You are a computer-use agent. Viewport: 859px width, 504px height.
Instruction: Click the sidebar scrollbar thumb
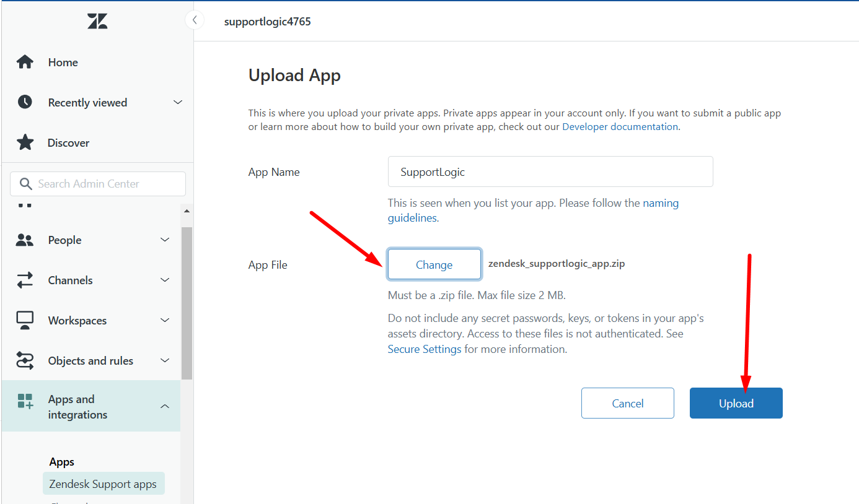(x=187, y=303)
